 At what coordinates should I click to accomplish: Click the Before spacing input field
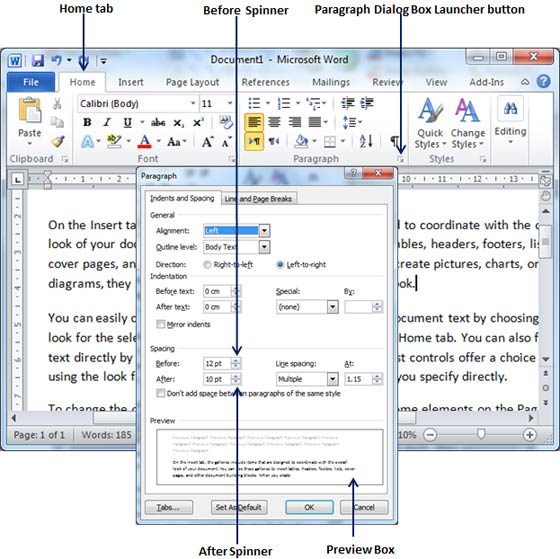click(x=217, y=364)
